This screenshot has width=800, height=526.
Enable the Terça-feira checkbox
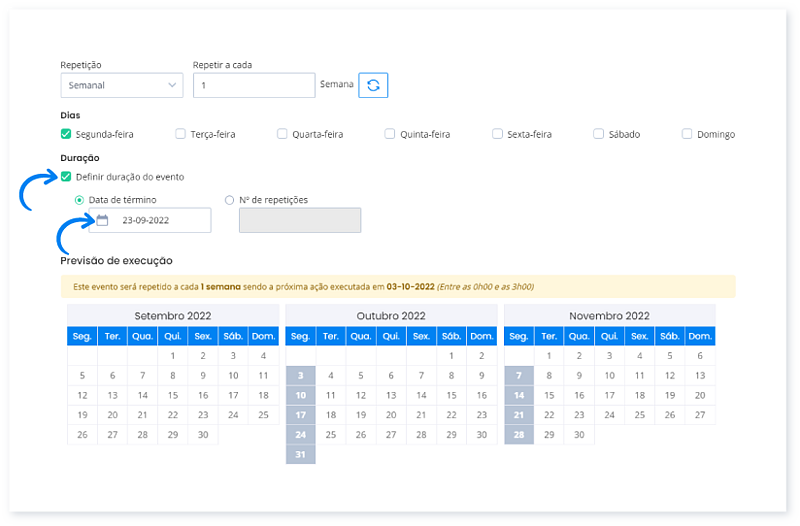[180, 133]
